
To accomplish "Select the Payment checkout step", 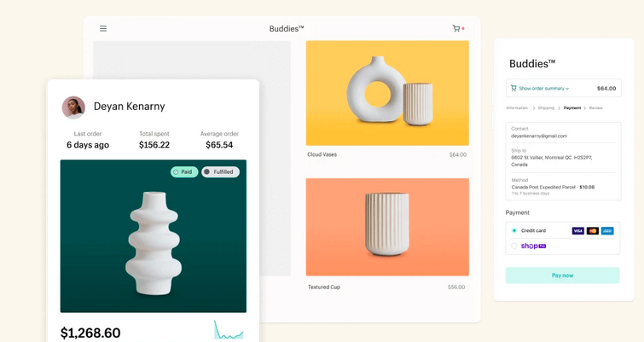I will [x=572, y=108].
